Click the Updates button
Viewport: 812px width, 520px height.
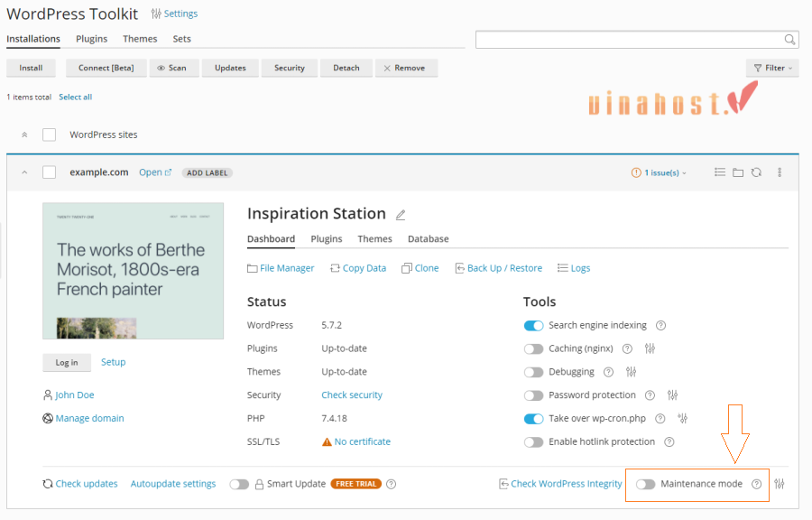pyautogui.click(x=230, y=68)
